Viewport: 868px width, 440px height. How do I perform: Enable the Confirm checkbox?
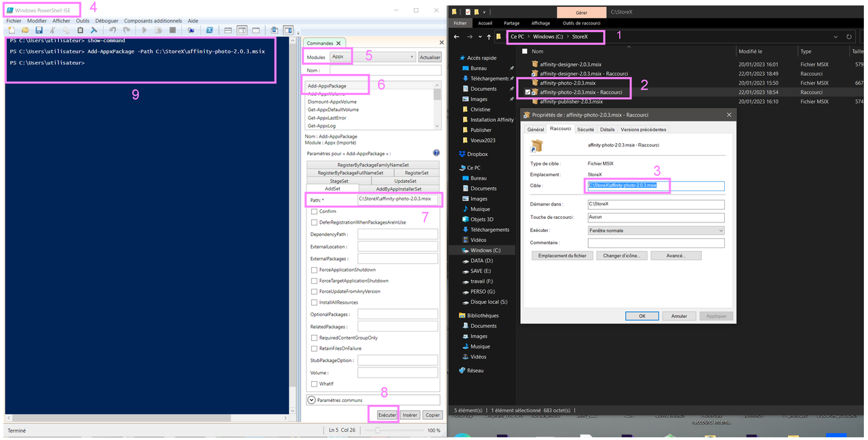315,212
